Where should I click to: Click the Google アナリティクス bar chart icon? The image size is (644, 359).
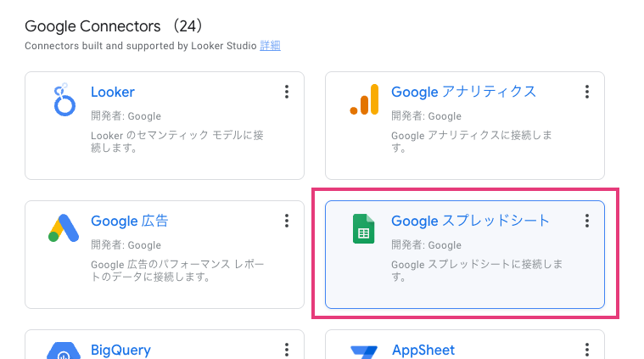(x=364, y=100)
